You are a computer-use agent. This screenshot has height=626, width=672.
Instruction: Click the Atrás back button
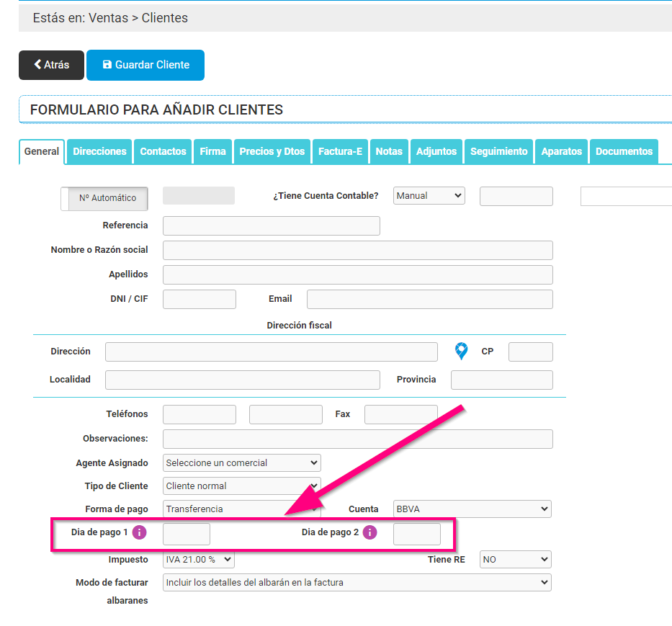click(x=51, y=65)
